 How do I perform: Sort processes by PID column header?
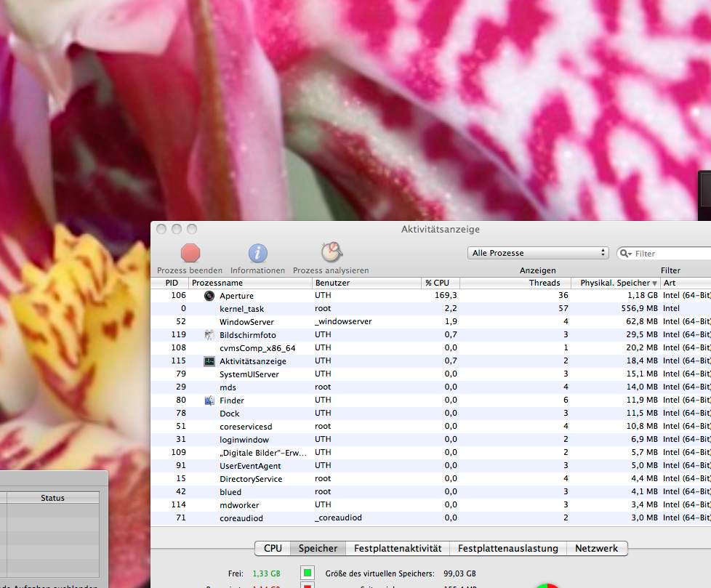tap(171, 283)
